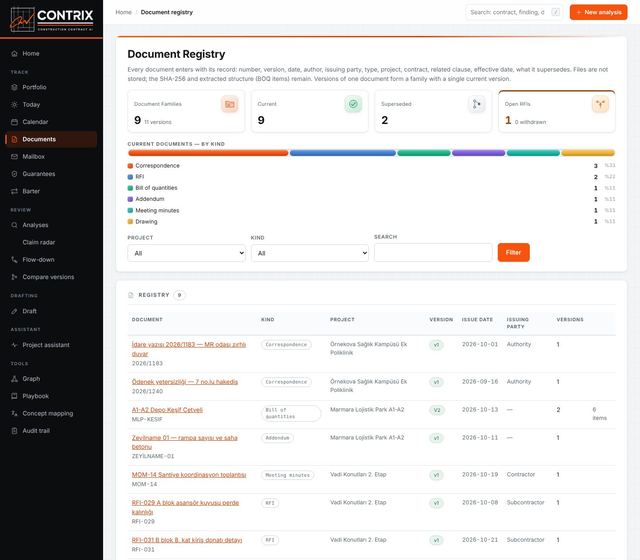640x560 pixels.
Task: Click the Registry header document icon
Action: [x=131, y=295]
